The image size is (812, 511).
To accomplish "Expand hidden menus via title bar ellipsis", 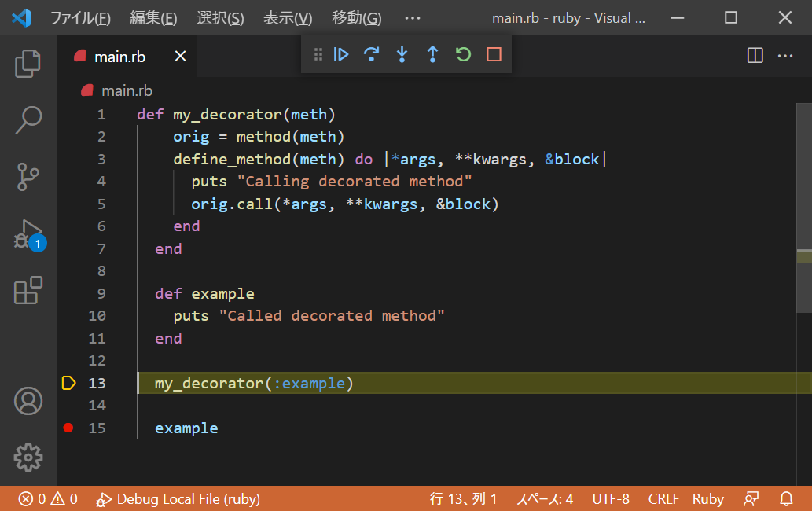I will pos(413,18).
